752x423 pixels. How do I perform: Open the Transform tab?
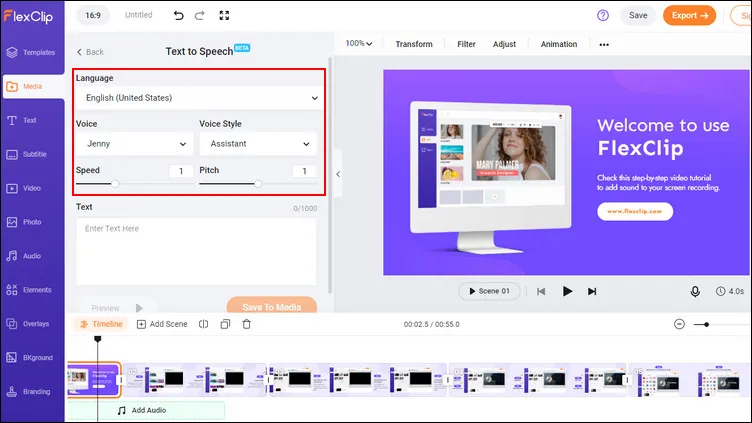pos(414,44)
